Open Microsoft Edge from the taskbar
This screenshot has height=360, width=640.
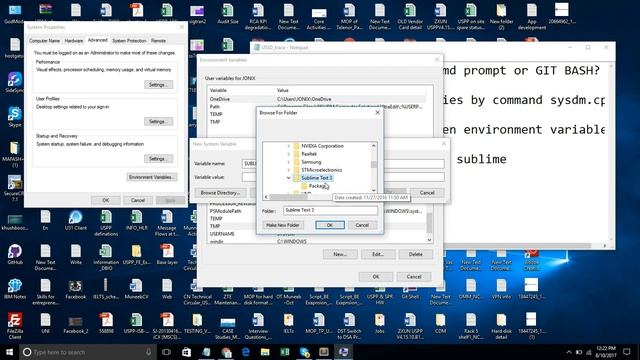246,352
